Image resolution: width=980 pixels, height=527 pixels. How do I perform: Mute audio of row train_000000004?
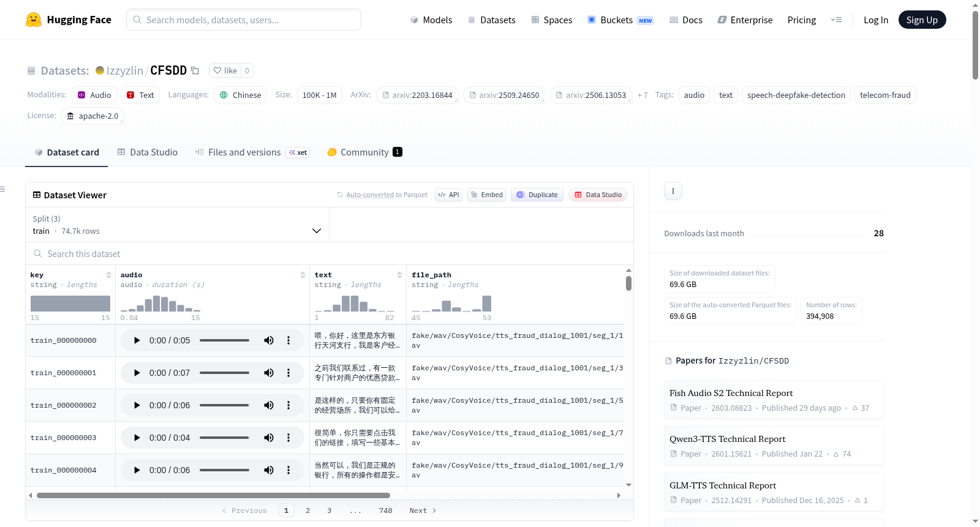[269, 470]
